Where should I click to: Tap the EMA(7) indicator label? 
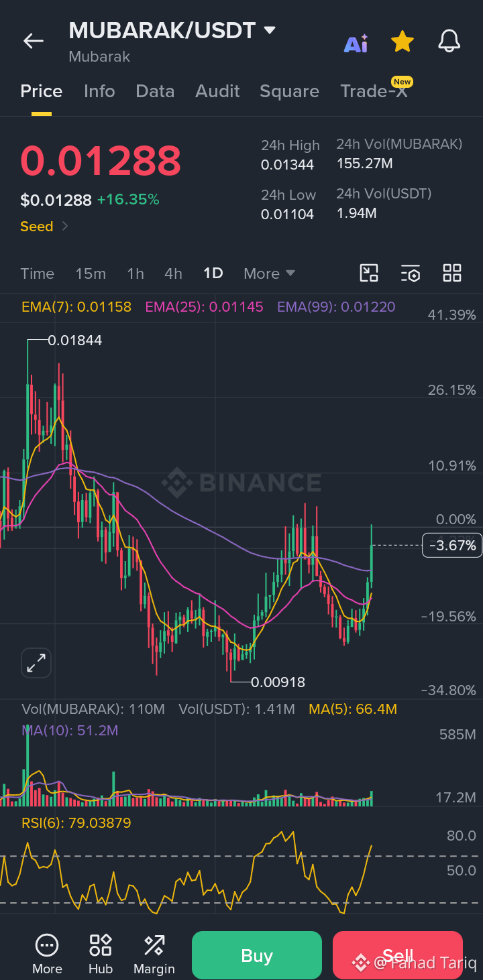coord(76,307)
